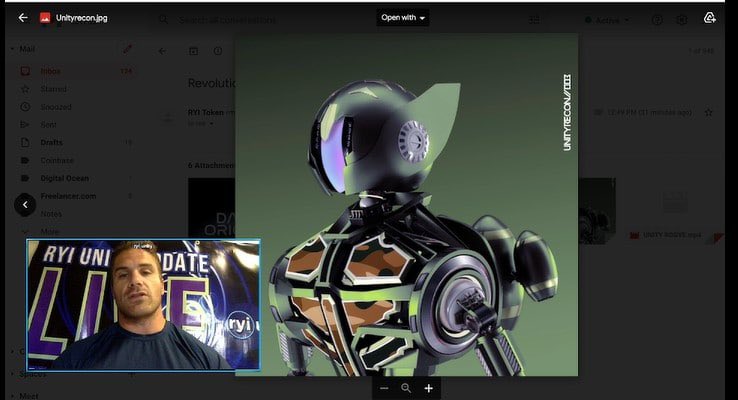Click the archive message icon
Viewport: 738px width, 400px height.
(x=193, y=51)
